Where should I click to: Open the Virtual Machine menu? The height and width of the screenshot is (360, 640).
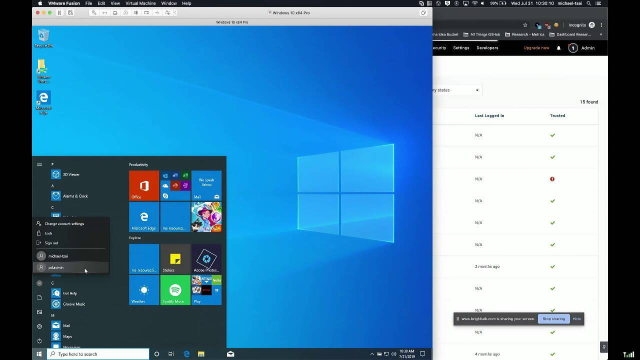click(x=140, y=3)
